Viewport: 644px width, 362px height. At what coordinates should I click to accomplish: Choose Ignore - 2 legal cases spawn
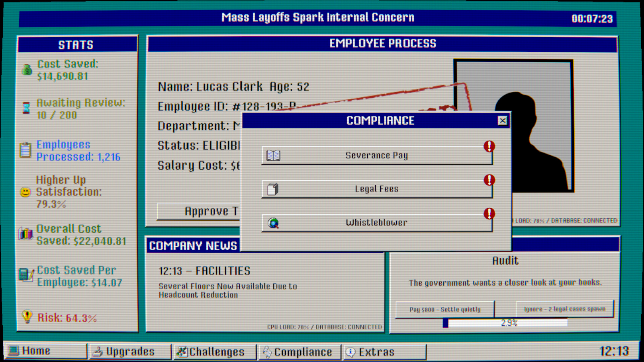tap(565, 309)
